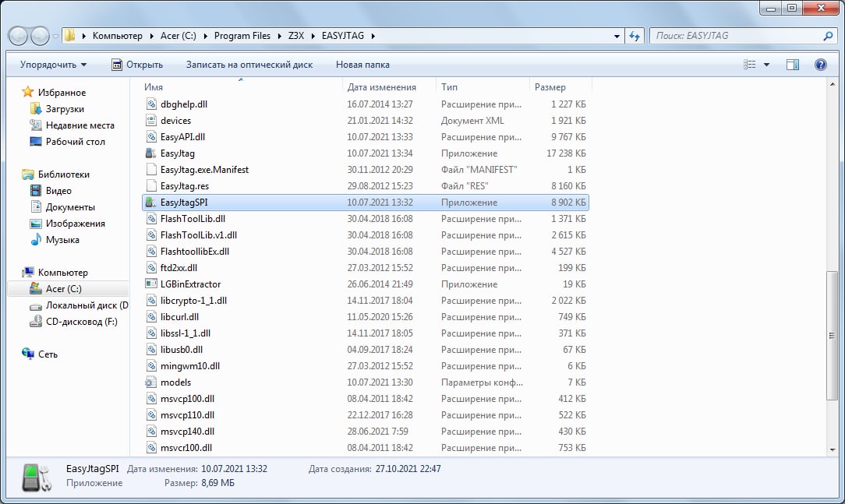Click the libusb0.dll file icon
Screen dimensions: 845x504
click(x=151, y=350)
